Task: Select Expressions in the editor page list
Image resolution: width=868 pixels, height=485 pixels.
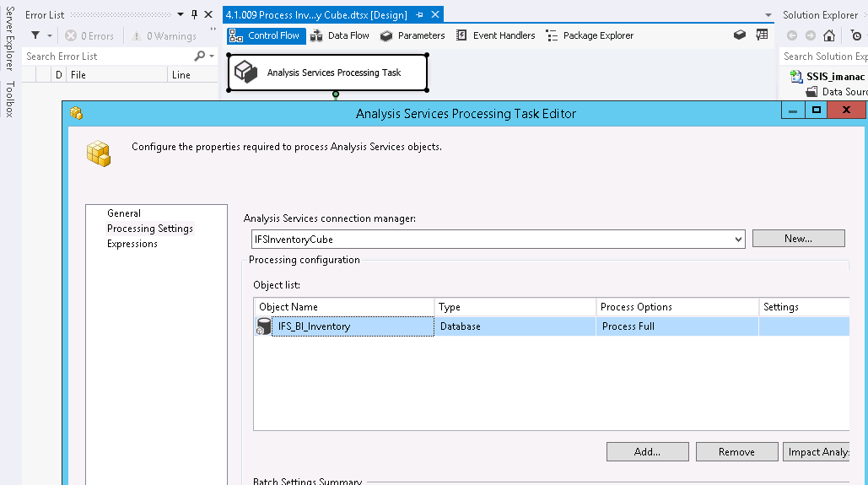Action: [x=132, y=244]
